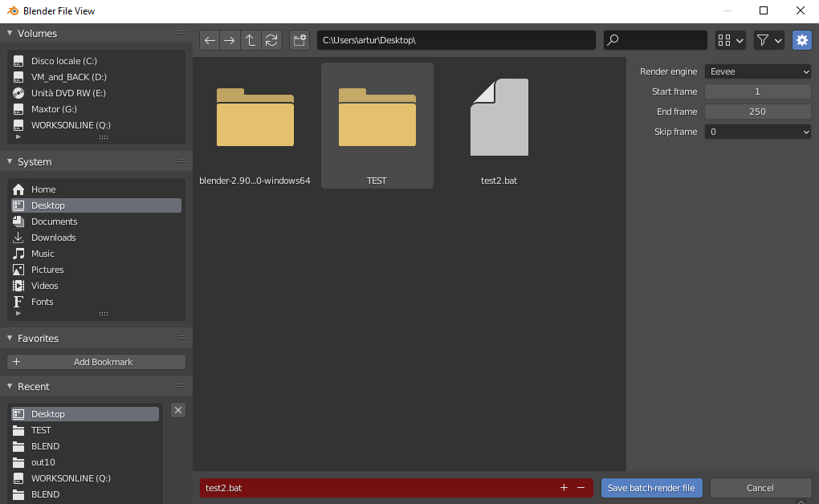Go back to previous folder
The width and height of the screenshot is (819, 504).
(210, 40)
